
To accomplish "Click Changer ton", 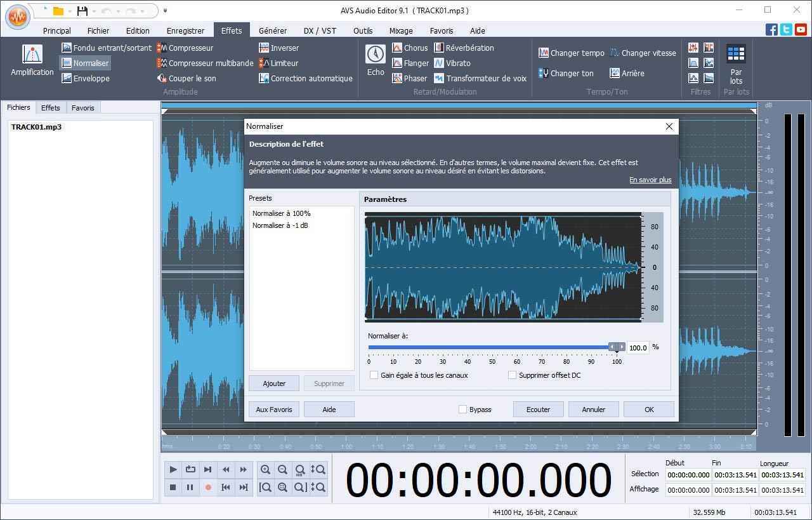I will pos(566,73).
